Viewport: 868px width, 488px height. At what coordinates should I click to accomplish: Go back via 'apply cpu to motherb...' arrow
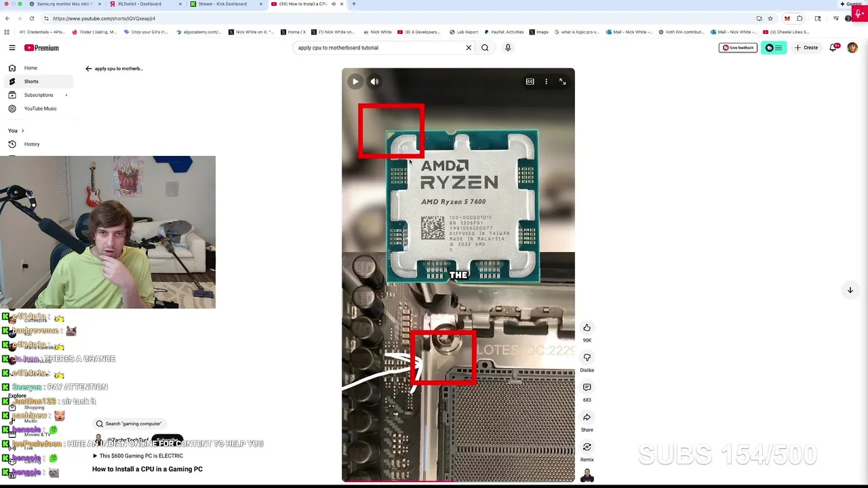88,68
